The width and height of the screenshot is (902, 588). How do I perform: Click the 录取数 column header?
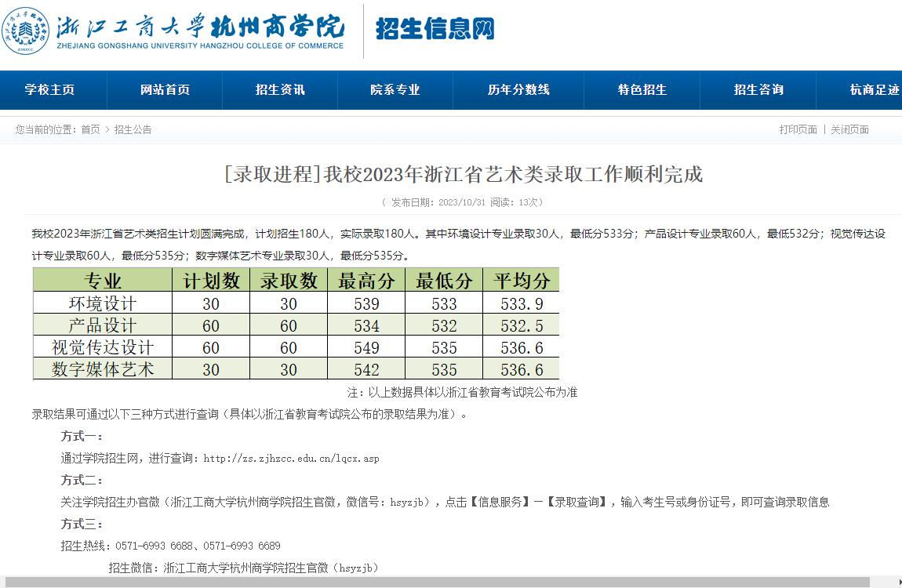click(289, 280)
